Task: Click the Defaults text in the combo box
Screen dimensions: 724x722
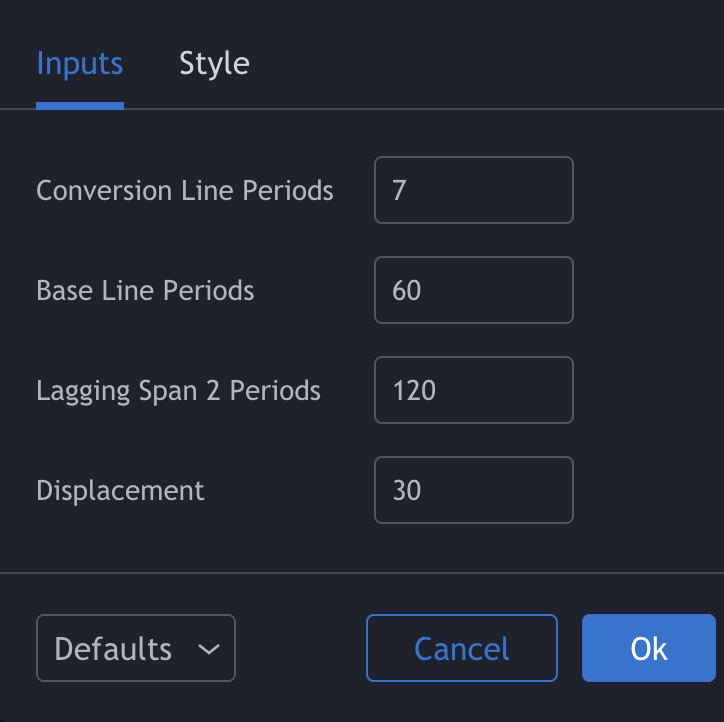Action: pyautogui.click(x=113, y=649)
